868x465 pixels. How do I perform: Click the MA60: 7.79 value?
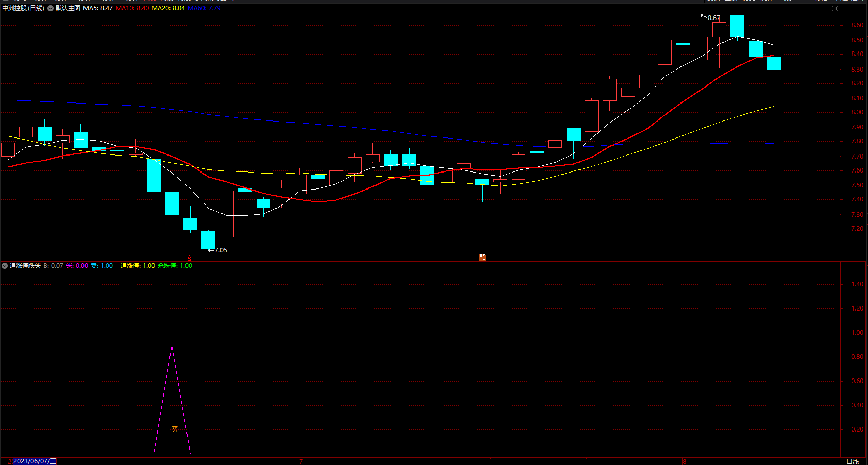[x=204, y=8]
